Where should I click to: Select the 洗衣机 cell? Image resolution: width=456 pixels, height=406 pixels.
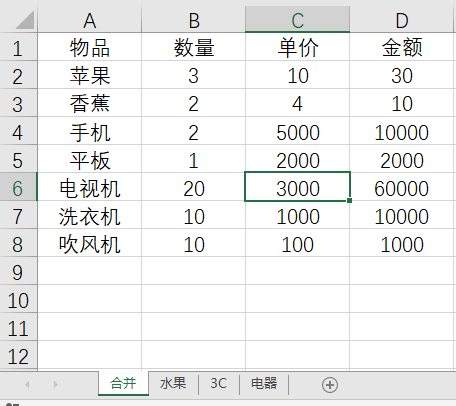point(90,215)
